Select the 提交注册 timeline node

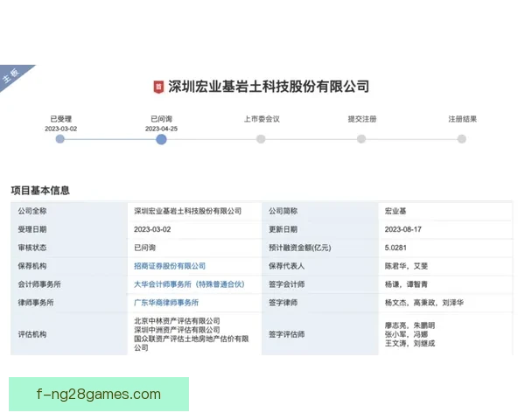(x=361, y=139)
